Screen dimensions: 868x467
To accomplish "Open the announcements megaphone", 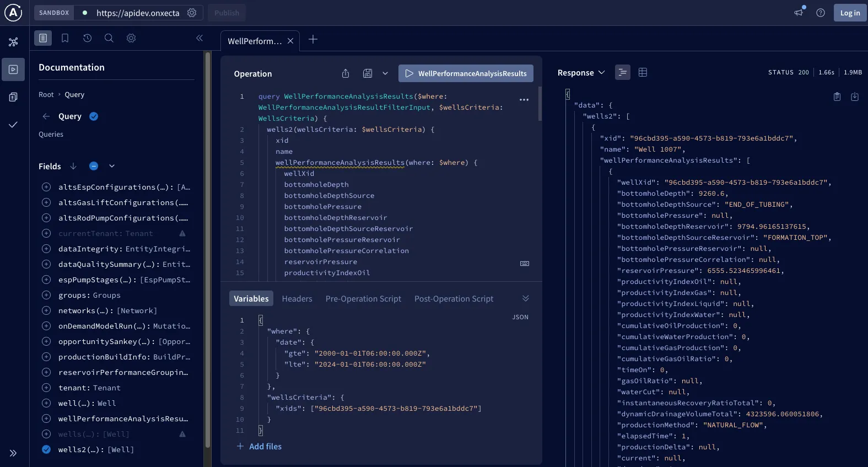I will pos(799,13).
